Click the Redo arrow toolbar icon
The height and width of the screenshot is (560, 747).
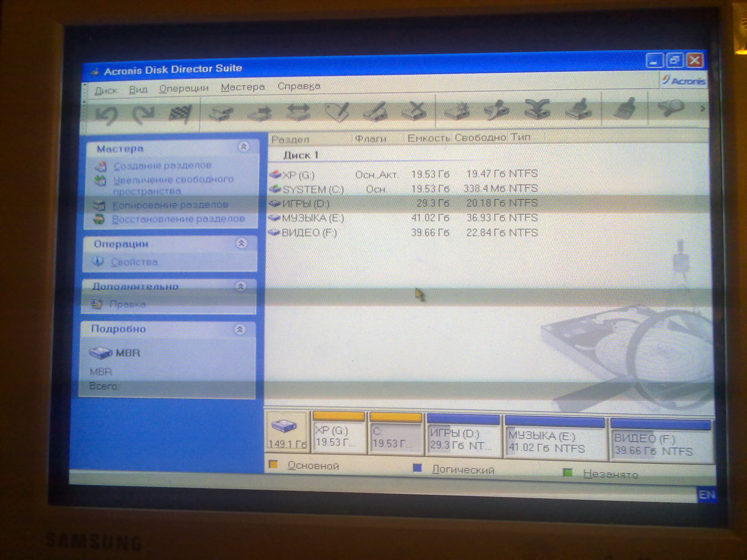143,114
